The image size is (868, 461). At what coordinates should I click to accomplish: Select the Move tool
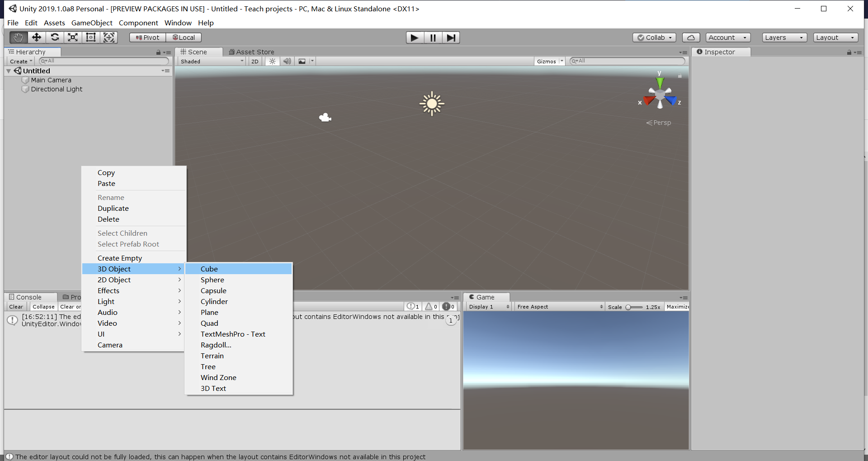[x=36, y=38]
